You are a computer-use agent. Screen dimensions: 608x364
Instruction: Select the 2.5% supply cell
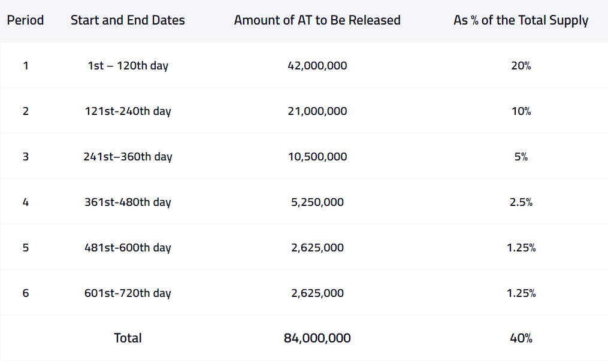point(521,202)
